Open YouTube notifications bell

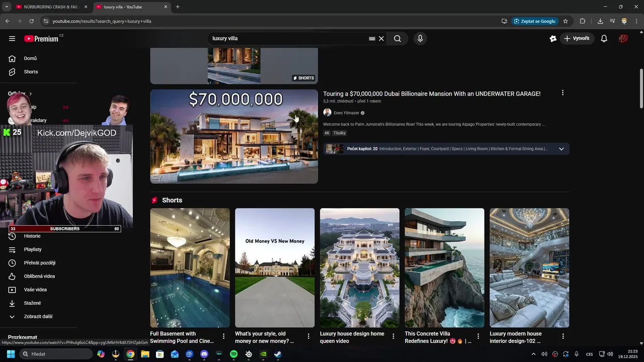tap(604, 39)
